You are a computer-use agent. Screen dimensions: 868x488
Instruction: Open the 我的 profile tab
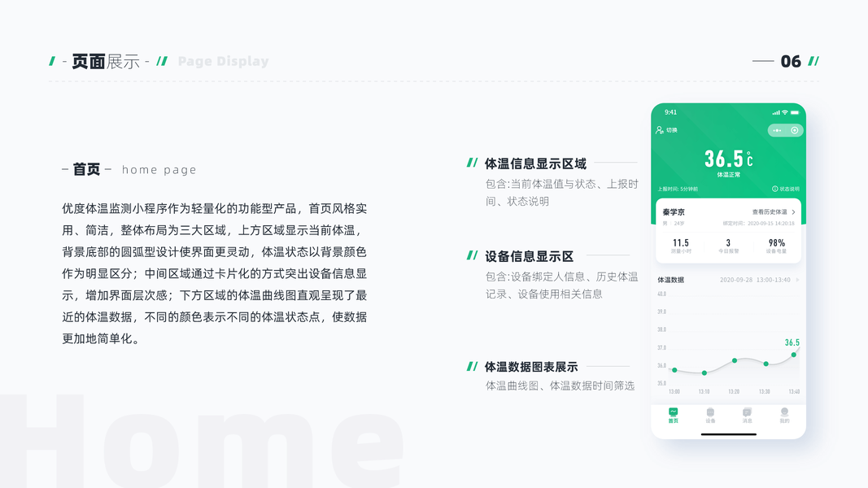click(x=784, y=416)
